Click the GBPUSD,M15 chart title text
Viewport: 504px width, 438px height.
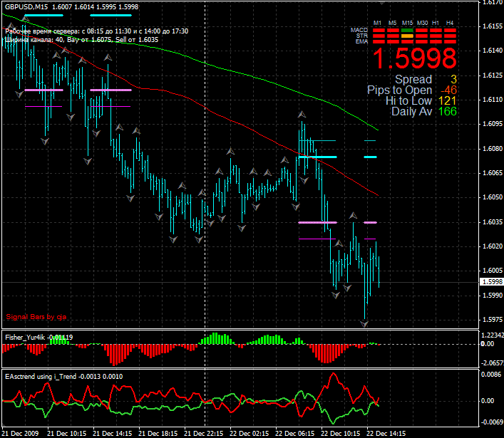pyautogui.click(x=28, y=6)
